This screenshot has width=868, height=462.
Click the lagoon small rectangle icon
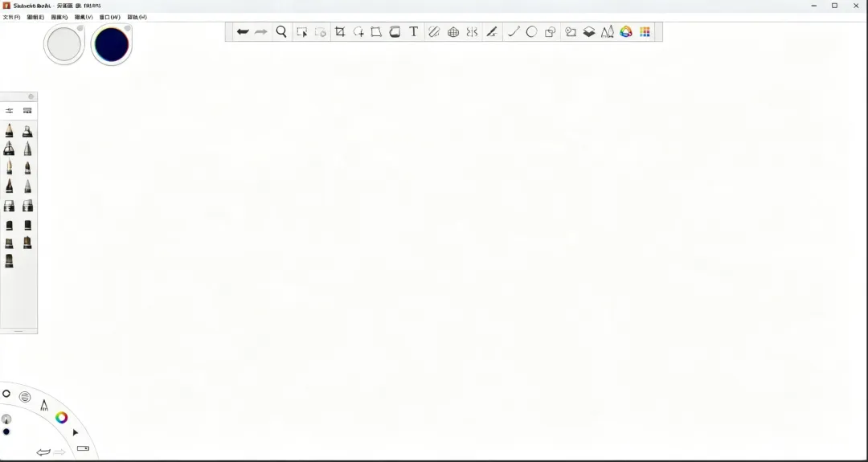(x=83, y=448)
